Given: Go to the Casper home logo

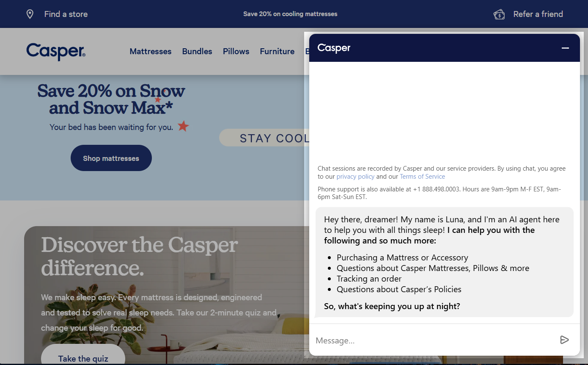Looking at the screenshot, I should (x=56, y=52).
